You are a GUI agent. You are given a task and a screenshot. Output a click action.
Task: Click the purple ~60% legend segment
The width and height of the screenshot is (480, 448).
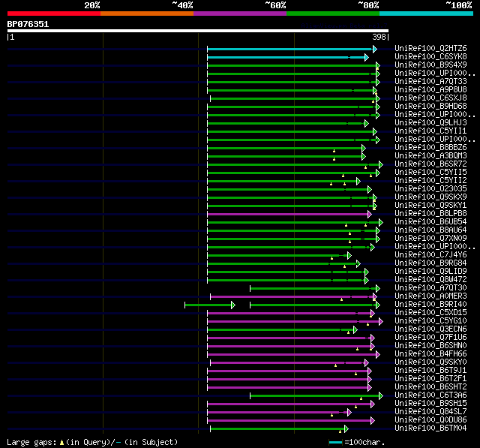pyautogui.click(x=240, y=14)
